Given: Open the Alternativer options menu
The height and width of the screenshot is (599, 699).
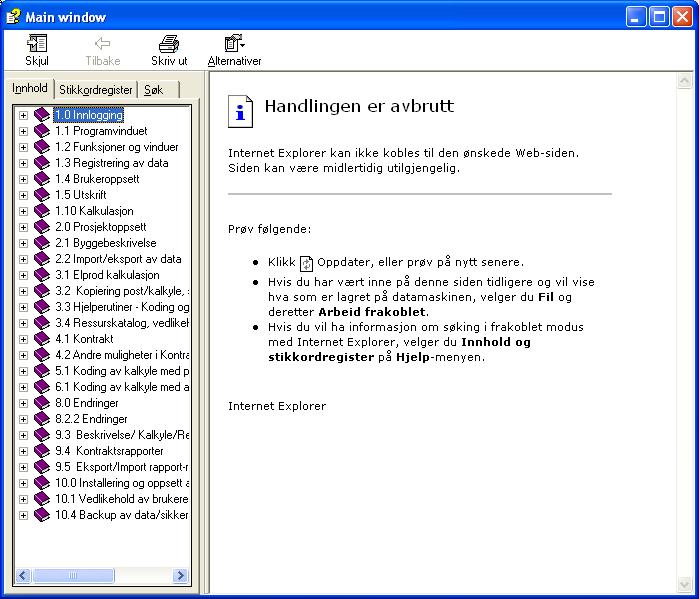Looking at the screenshot, I should tap(234, 50).
